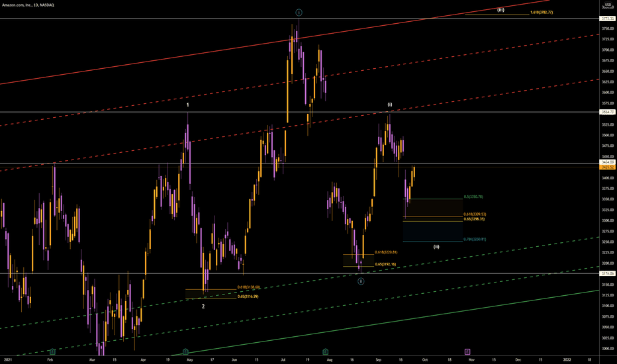Select the shaded retracement zone above (ii)
The height and width of the screenshot is (364, 617).
(x=433, y=220)
